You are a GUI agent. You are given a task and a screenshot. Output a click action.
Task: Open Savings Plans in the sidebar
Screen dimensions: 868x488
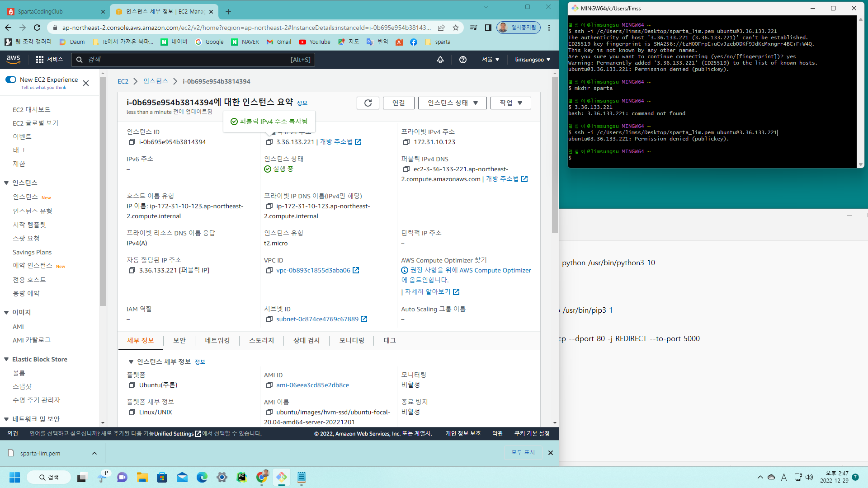pyautogui.click(x=32, y=252)
